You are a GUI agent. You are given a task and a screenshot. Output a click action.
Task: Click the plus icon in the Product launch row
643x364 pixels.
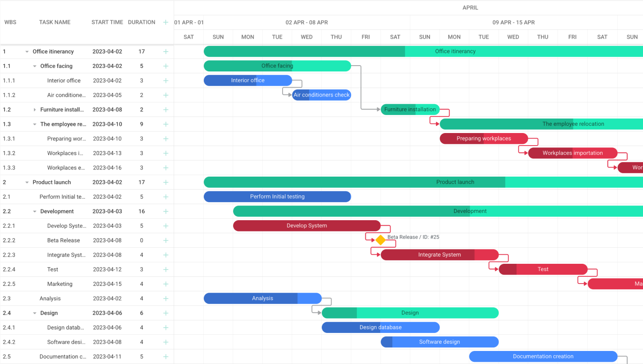[x=166, y=182]
